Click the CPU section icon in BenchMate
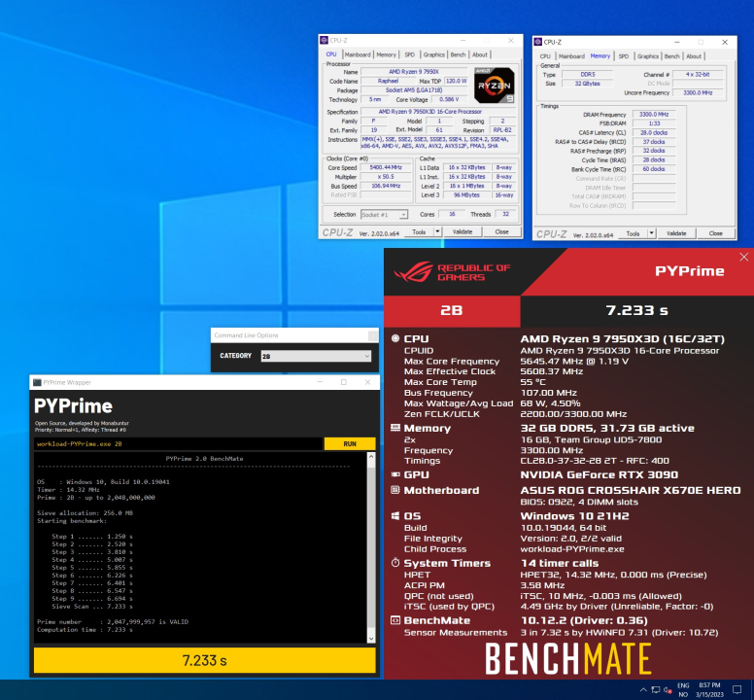The width and height of the screenshot is (754, 700). (395, 338)
